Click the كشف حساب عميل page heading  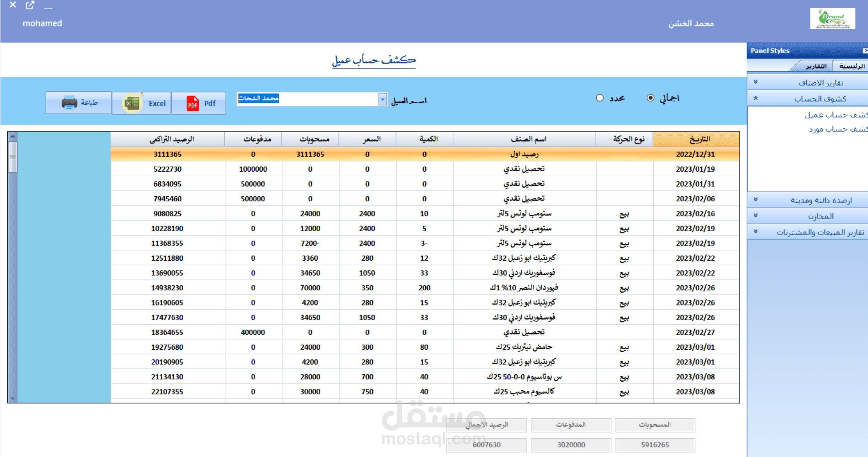(x=374, y=60)
